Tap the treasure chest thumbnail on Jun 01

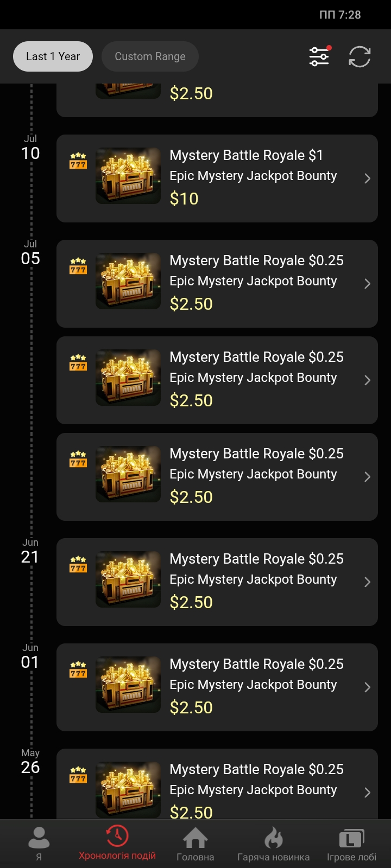(x=128, y=685)
